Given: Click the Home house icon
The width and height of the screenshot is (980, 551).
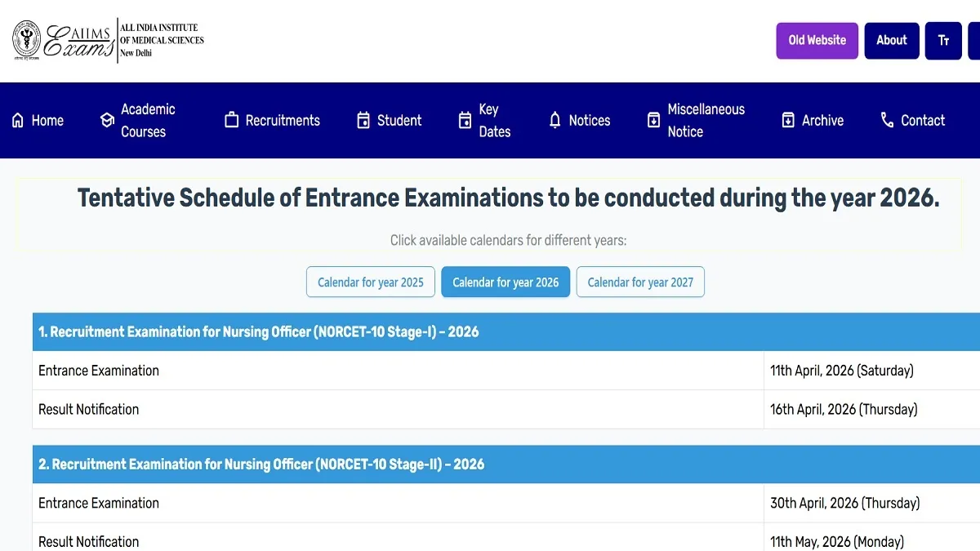Looking at the screenshot, I should (18, 121).
